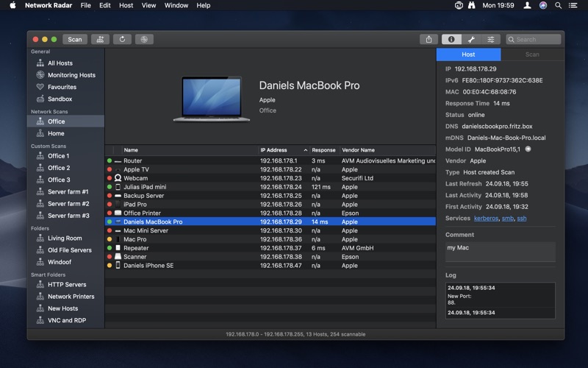Switch to the Scan tab
588x368 pixels.
[532, 54]
